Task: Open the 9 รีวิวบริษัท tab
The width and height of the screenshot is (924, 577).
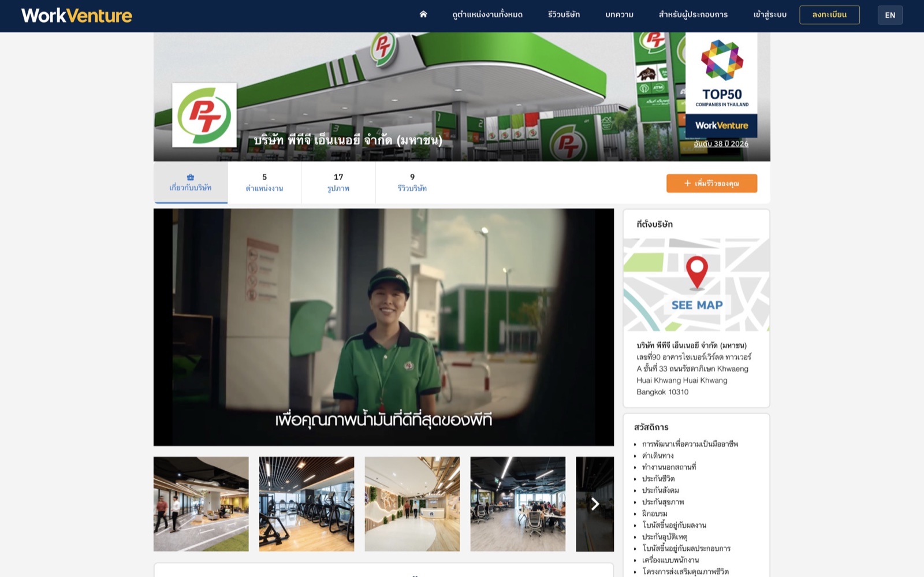Action: coord(412,183)
